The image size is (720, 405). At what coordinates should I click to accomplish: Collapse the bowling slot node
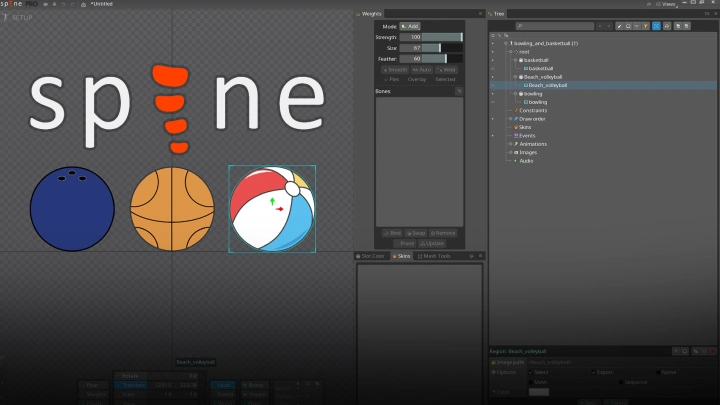click(x=515, y=94)
